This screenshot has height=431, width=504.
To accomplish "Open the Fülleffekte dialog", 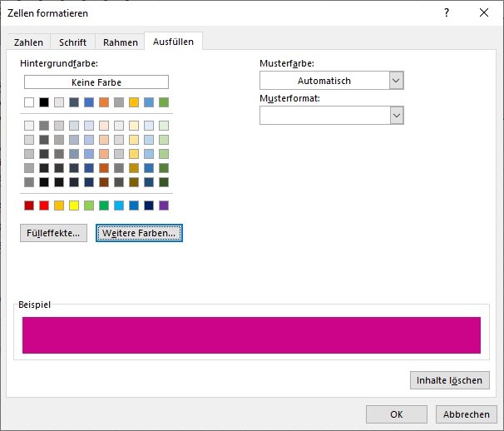I will [x=53, y=234].
